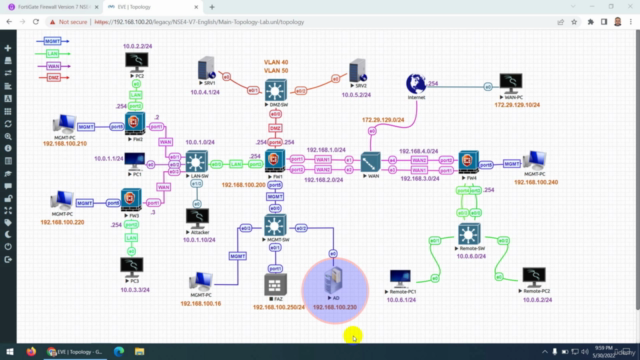Click the Internet globe node
The image size is (640, 360).
click(x=416, y=84)
